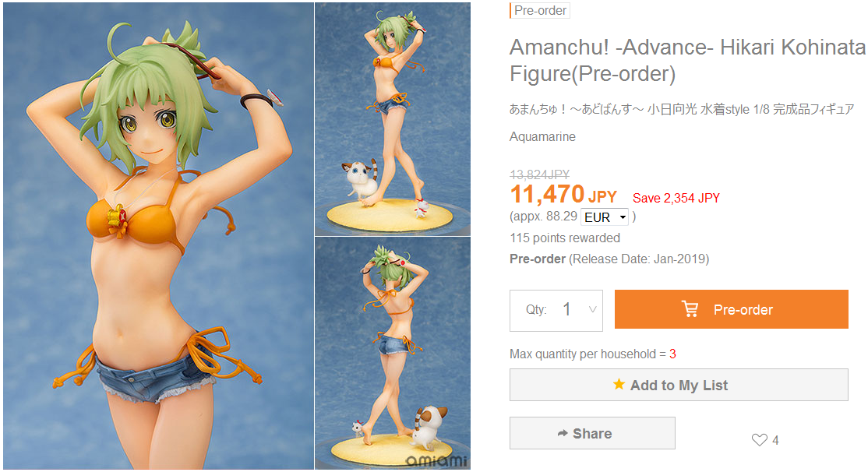
Task: Click the orange Pre-order button
Action: coord(732,309)
